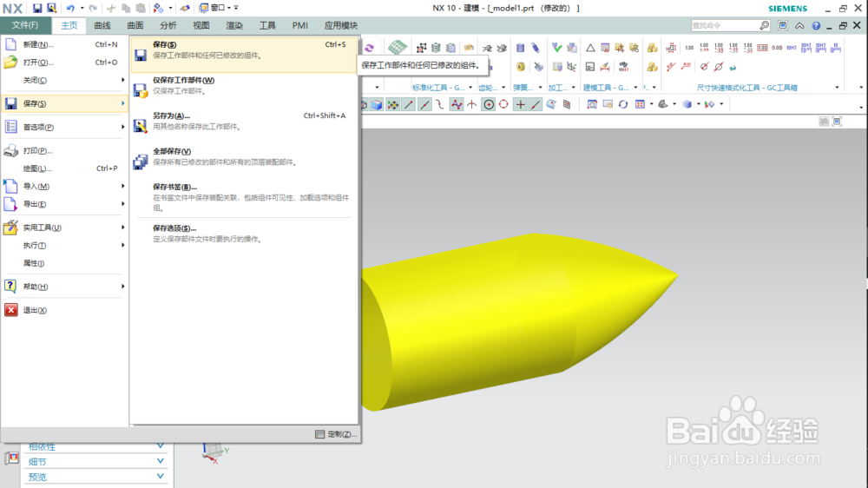Image resolution: width=868 pixels, height=488 pixels.
Task: Click the triangle icon in 建模工具 group
Action: coord(590,48)
